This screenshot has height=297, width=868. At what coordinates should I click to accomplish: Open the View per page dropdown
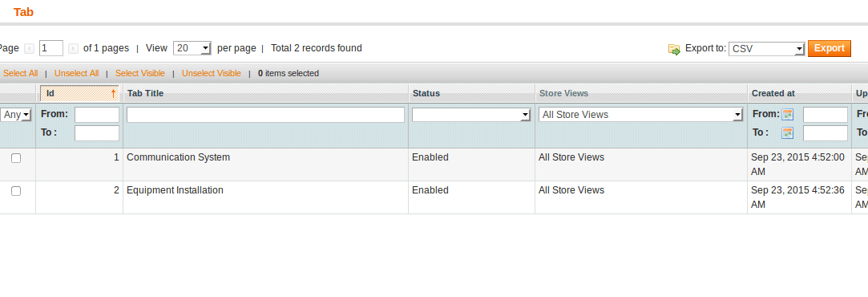[192, 48]
